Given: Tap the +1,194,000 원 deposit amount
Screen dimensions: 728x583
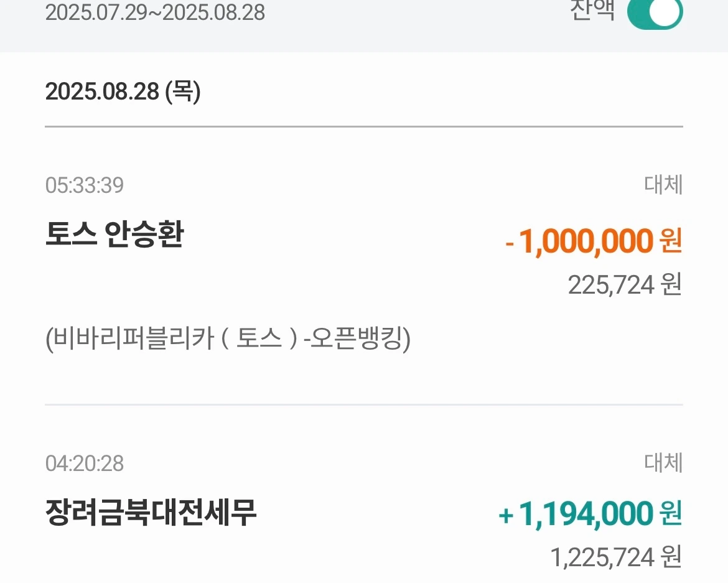Looking at the screenshot, I should click(590, 515).
